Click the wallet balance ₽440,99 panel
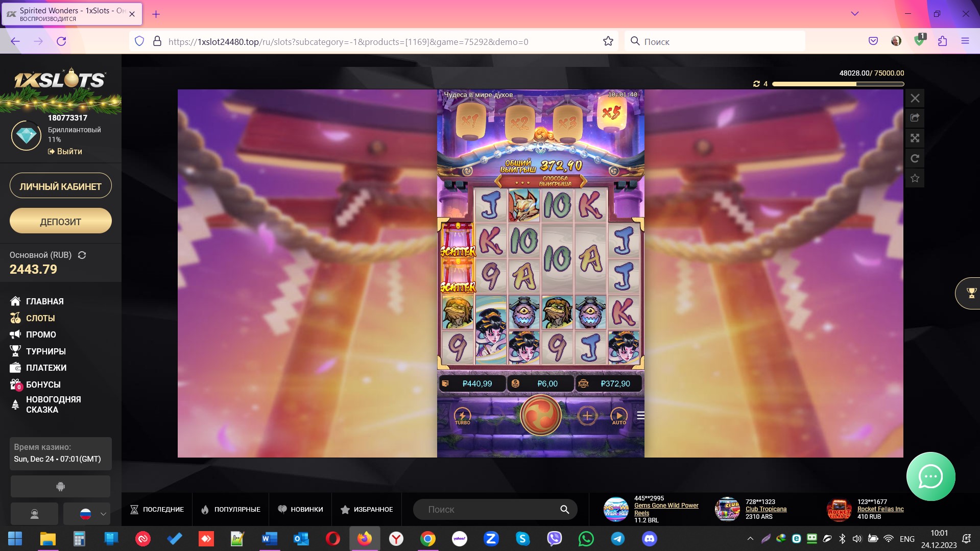Screen dimensions: 980x551 click(472, 384)
